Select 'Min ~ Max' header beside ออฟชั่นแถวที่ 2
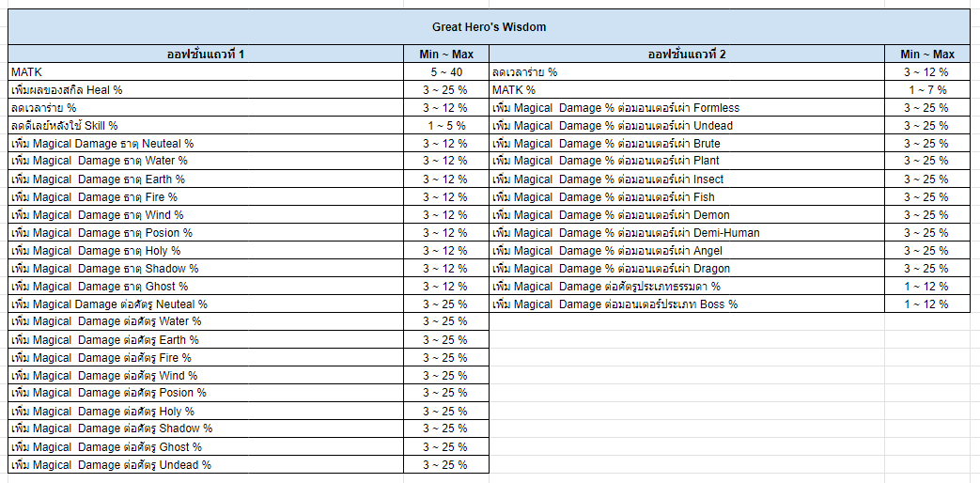Screen dimensions: 980x483 point(926,54)
